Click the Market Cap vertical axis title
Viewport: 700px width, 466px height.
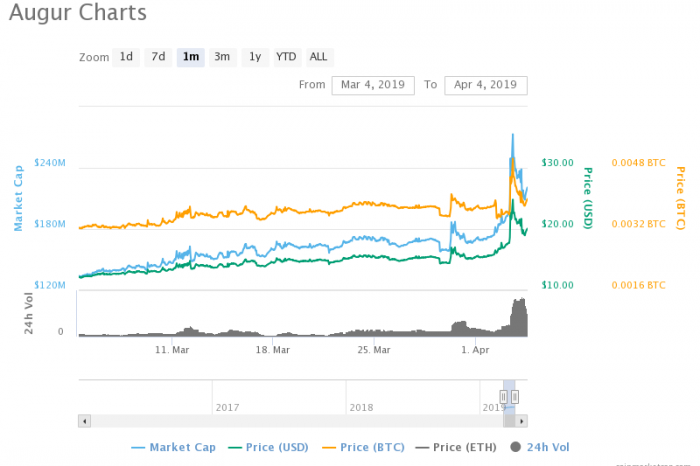[18, 198]
